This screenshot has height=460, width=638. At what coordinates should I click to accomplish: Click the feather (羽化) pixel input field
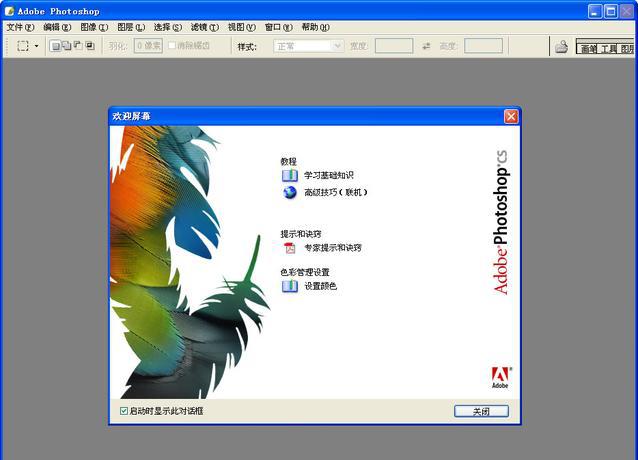click(x=149, y=46)
